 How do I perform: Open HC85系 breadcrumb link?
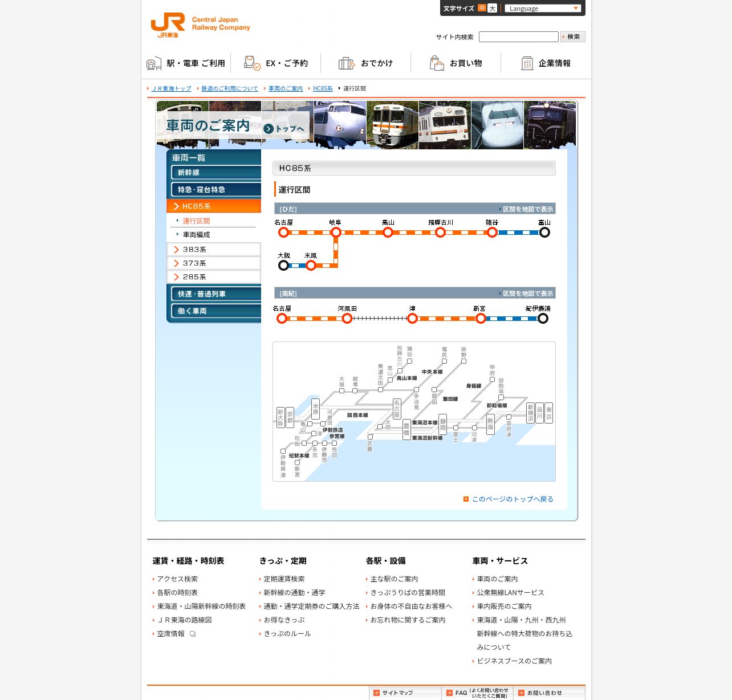pos(323,88)
